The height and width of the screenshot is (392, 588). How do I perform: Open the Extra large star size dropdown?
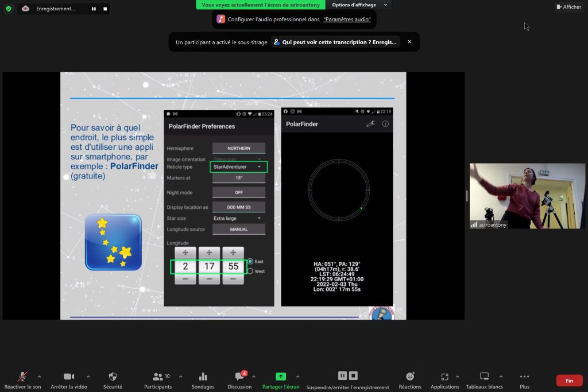point(238,218)
